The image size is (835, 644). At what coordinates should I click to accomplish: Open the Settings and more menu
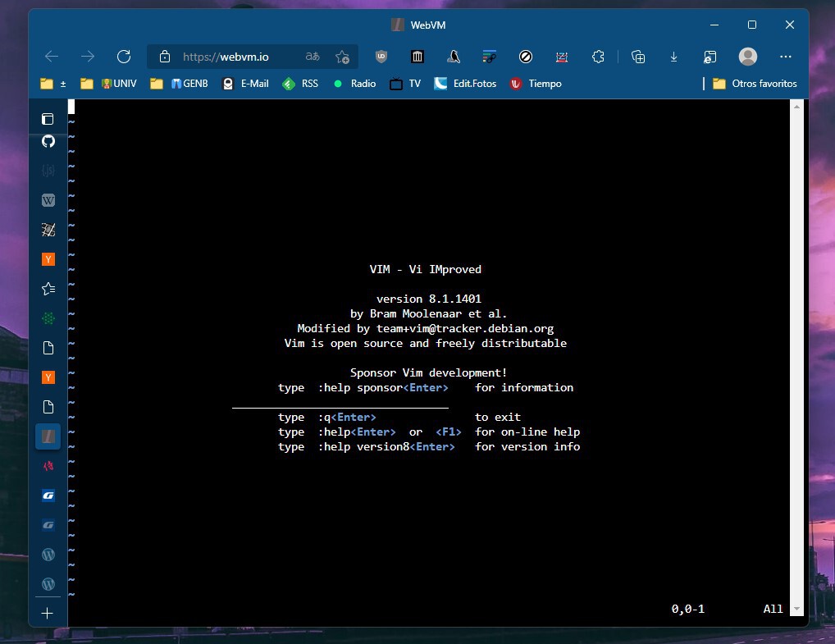[x=786, y=57]
